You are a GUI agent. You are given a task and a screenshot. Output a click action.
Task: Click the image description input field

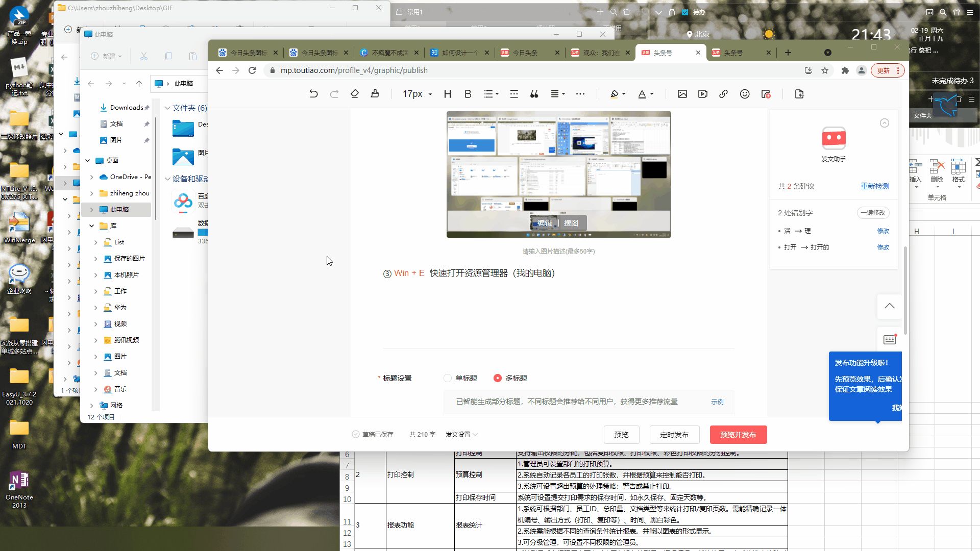click(x=558, y=251)
